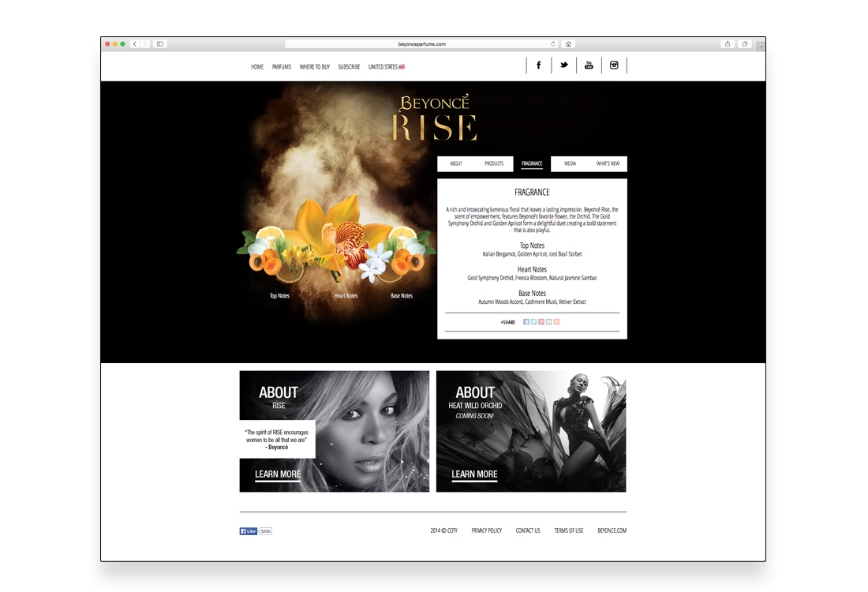Show all tabs in Safari
The image size is (868, 592).
(745, 43)
